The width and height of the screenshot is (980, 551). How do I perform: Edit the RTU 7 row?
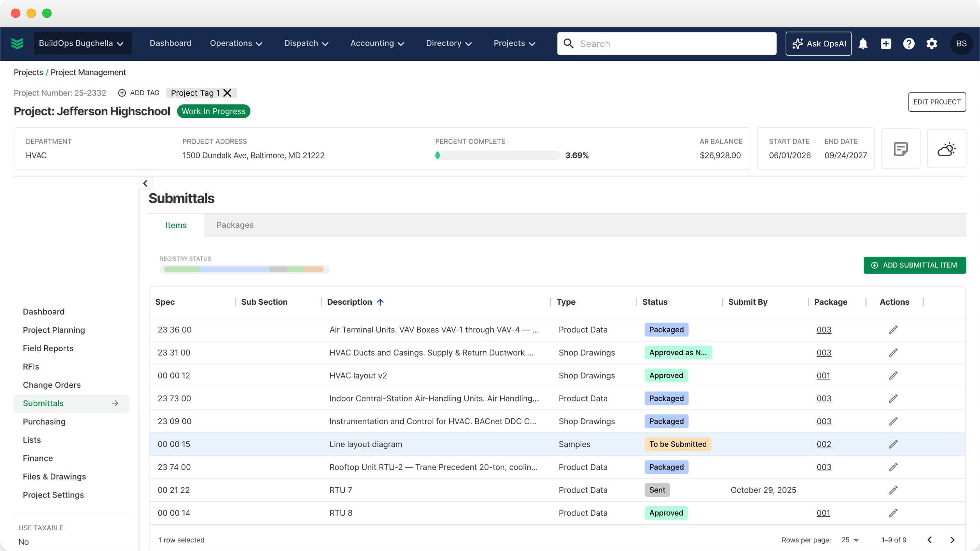[893, 490]
